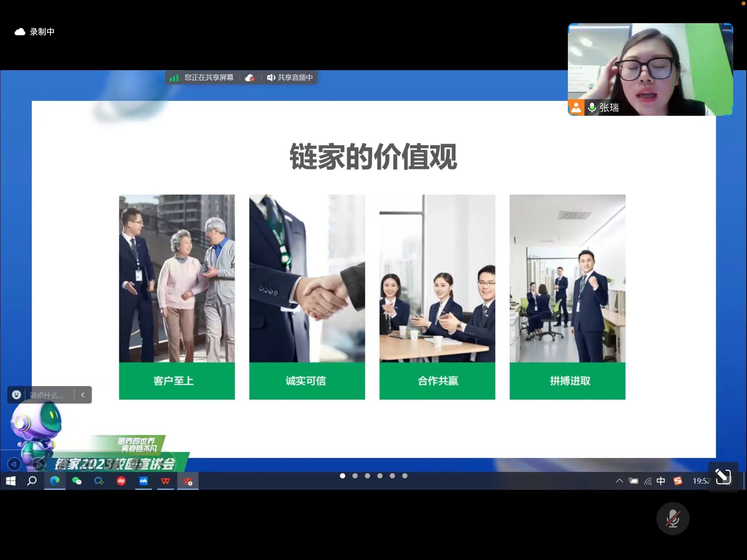Click the green signal strength bars icon
Viewport: 747px width, 560px height.
tap(174, 78)
